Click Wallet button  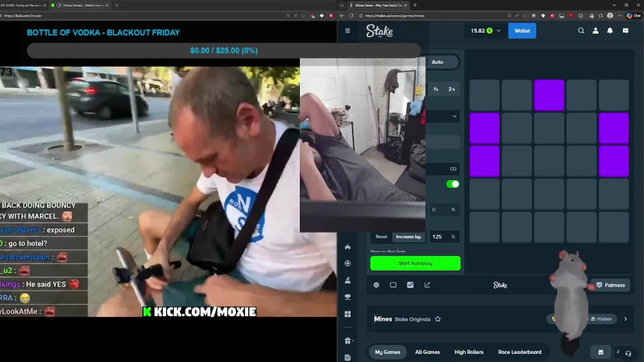[522, 31]
